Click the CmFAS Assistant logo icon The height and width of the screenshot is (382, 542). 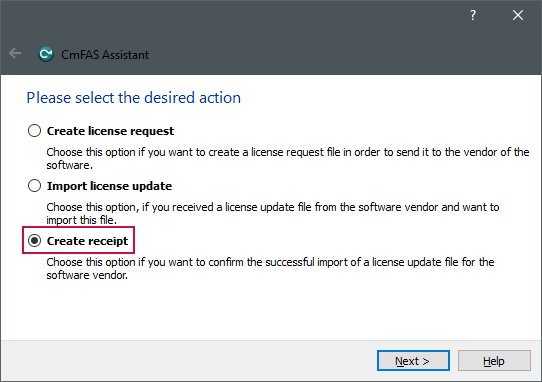pyautogui.click(x=46, y=54)
